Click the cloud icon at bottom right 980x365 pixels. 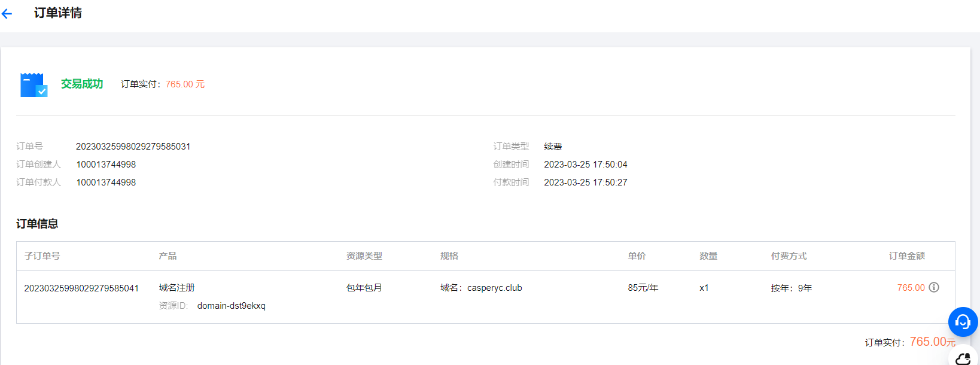[x=963, y=358]
